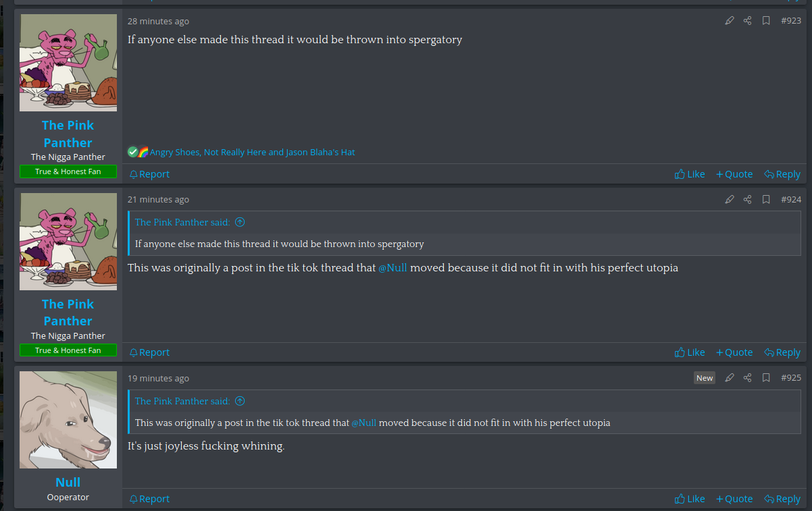Open the Null username profile link
This screenshot has width=812, height=511.
pos(68,482)
